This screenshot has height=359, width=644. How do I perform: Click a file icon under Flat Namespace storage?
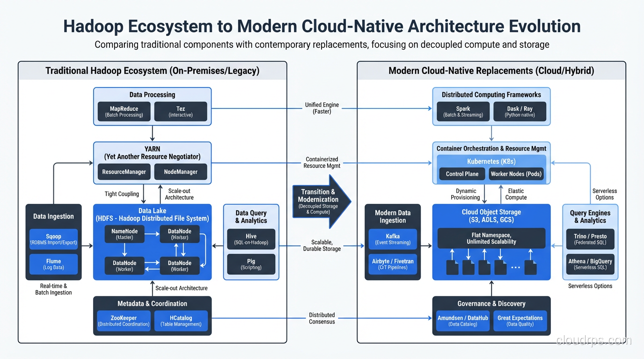pyautogui.click(x=452, y=266)
